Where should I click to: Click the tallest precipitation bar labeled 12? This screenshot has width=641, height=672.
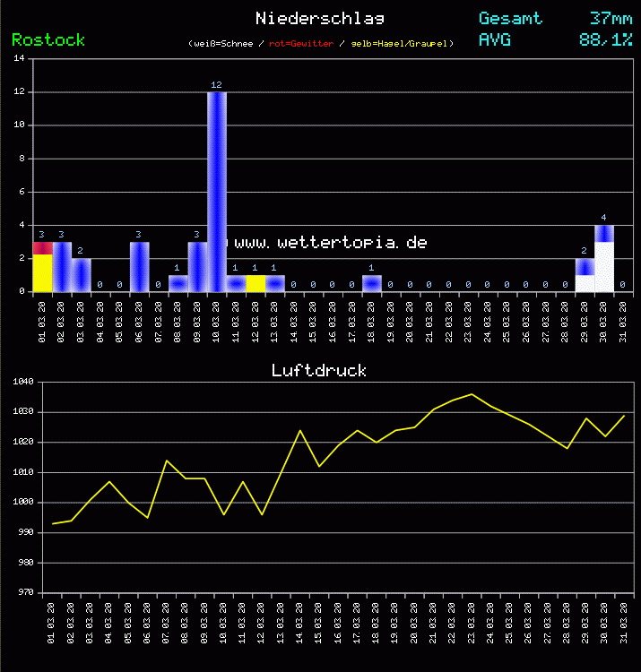pyautogui.click(x=216, y=191)
